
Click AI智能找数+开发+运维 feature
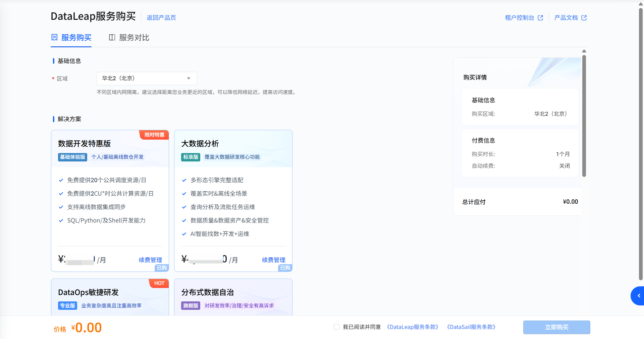220,234
